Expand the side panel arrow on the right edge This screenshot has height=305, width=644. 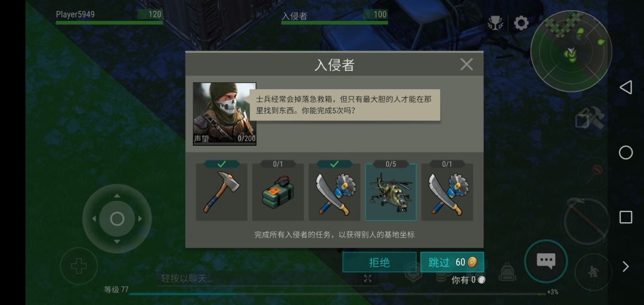tap(626, 266)
